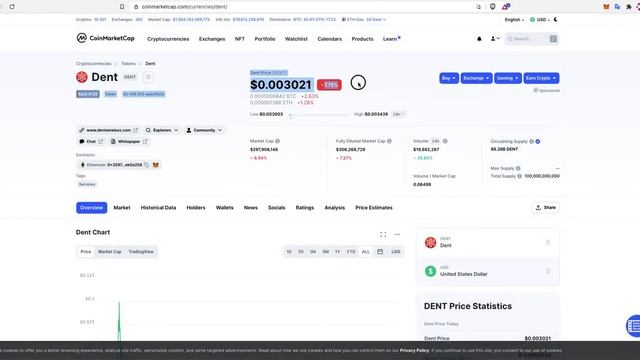Select the YTD chart range
Viewport: 640px width, 360px height.
[x=351, y=251]
